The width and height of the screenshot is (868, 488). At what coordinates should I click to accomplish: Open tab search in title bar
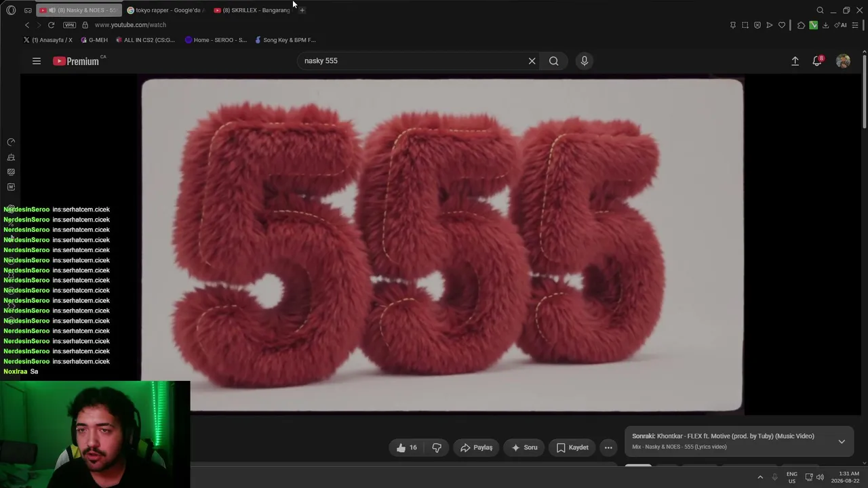[x=820, y=10]
